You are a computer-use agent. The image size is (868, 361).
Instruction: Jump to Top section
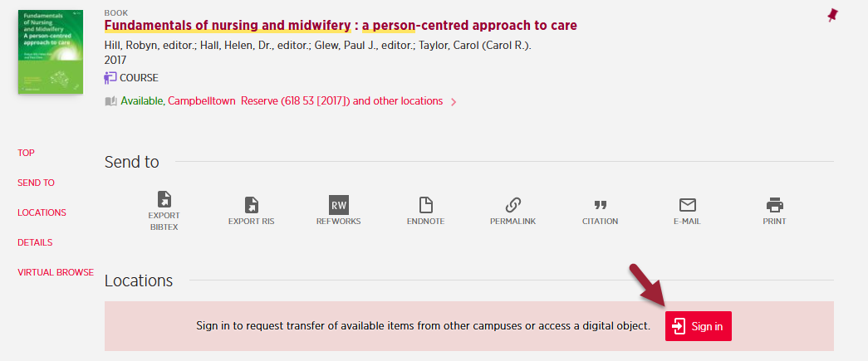[x=27, y=153]
